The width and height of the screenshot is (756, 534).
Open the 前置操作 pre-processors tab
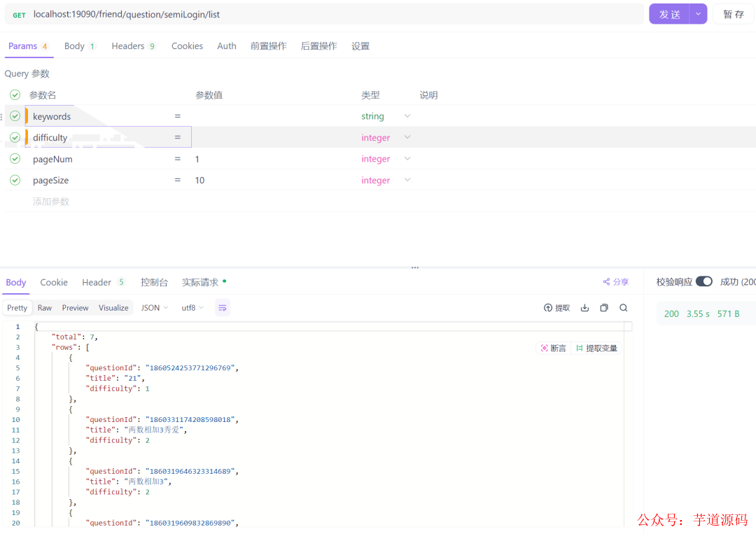tap(269, 46)
